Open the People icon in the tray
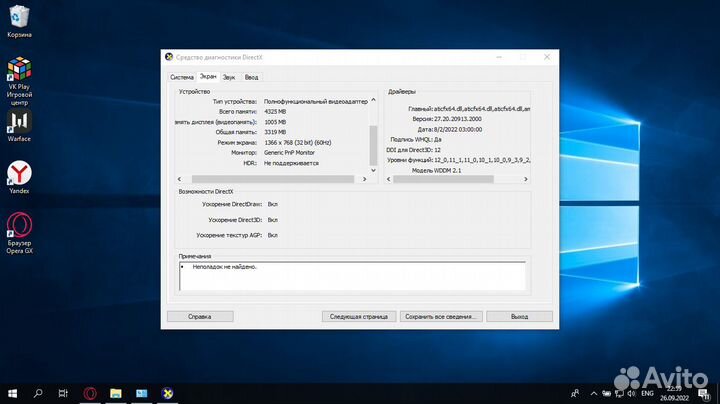This screenshot has width=720, height=404. click(x=575, y=393)
